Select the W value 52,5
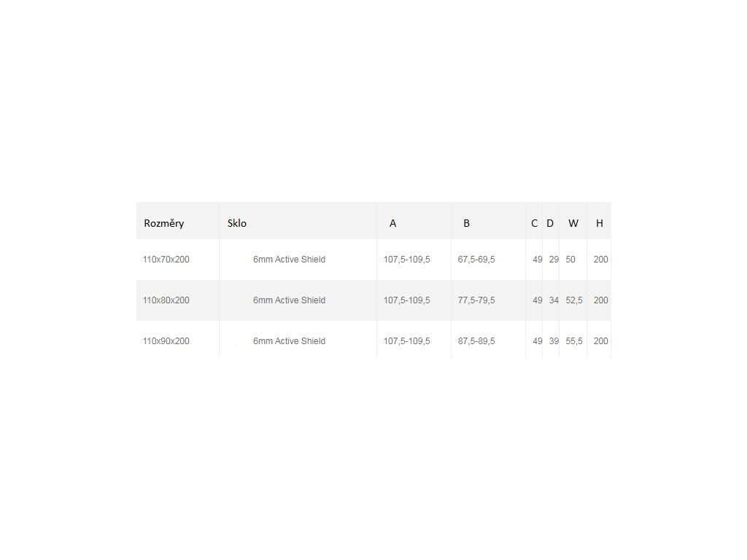Viewport: 747px width, 560px height. [x=574, y=300]
